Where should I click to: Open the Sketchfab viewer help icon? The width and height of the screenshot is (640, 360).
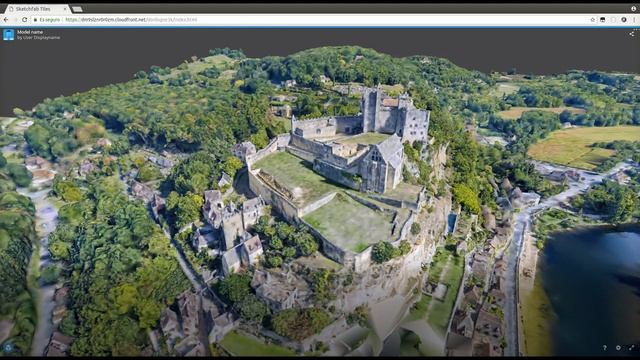click(x=604, y=348)
